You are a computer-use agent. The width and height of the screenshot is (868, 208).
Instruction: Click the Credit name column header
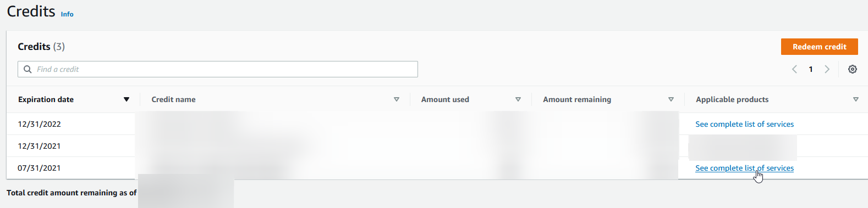click(173, 99)
